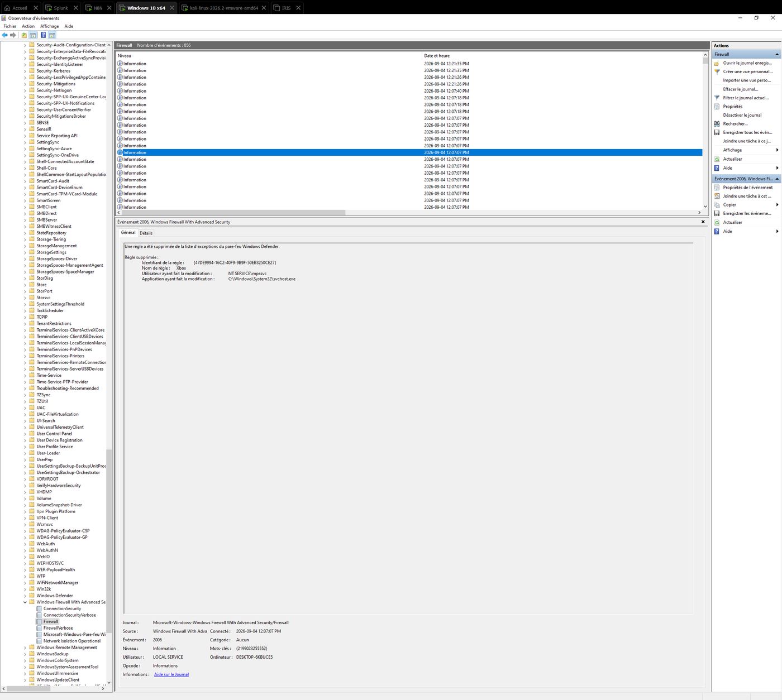782x700 pixels.
Task: Click the Ouvrir le journal enregistré folder icon
Action: click(x=717, y=63)
